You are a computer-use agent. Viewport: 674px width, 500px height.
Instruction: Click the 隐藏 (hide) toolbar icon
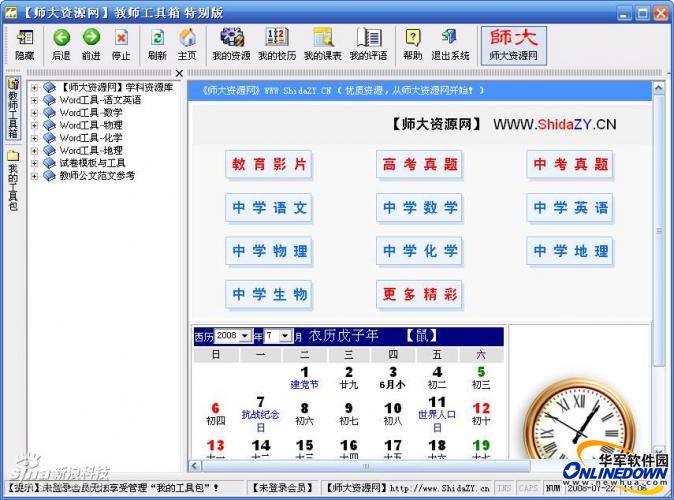[25, 45]
